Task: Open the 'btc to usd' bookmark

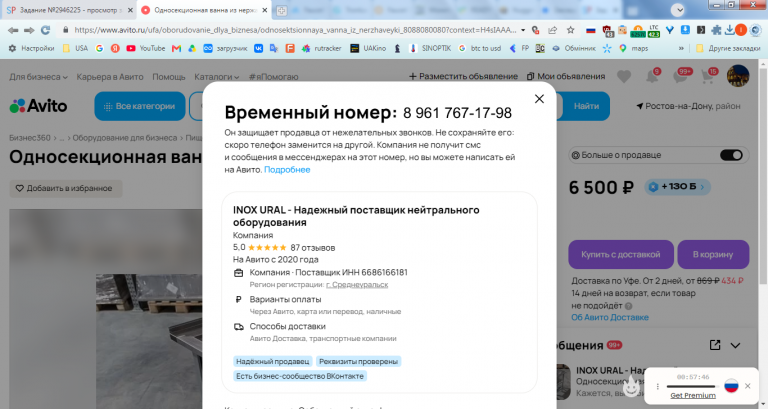Action: [480, 48]
